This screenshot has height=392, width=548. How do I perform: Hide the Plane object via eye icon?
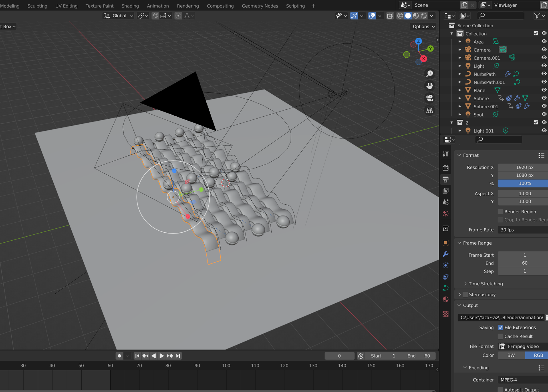[544, 90]
